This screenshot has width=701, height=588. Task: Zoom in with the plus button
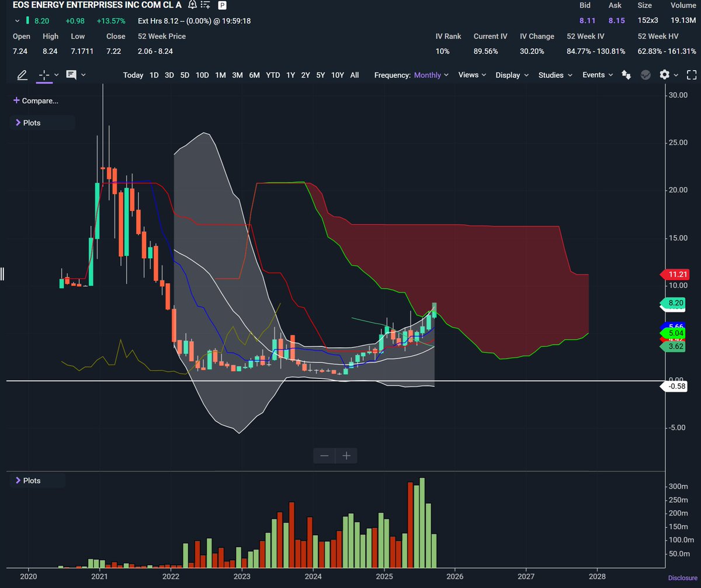click(346, 455)
